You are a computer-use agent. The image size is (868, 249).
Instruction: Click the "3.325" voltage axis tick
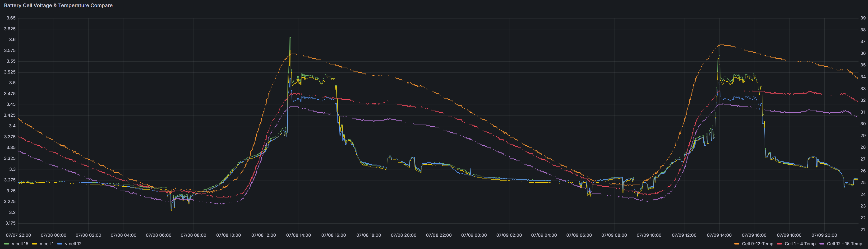pos(9,158)
